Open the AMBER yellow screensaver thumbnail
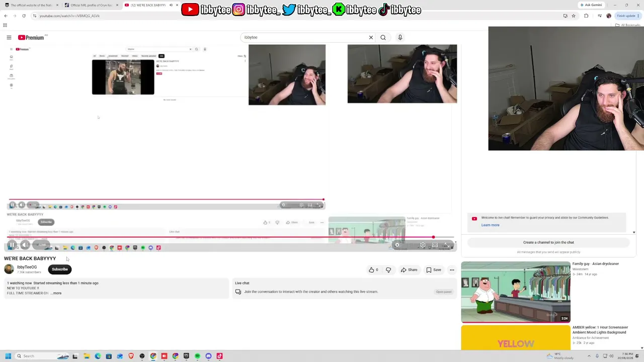Viewport: 644px width, 362px height. 516,338
